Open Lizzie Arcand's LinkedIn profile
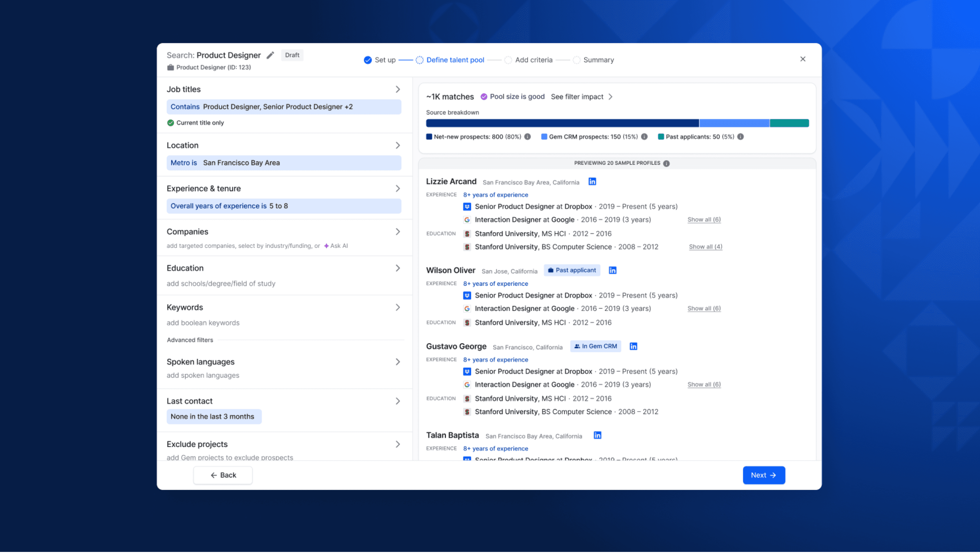This screenshot has height=554, width=980. tap(592, 182)
